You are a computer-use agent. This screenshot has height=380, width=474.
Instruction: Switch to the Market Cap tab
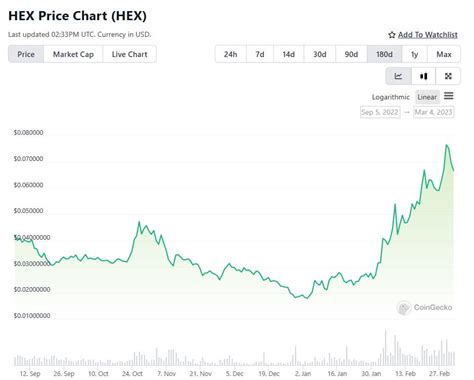pos(73,54)
